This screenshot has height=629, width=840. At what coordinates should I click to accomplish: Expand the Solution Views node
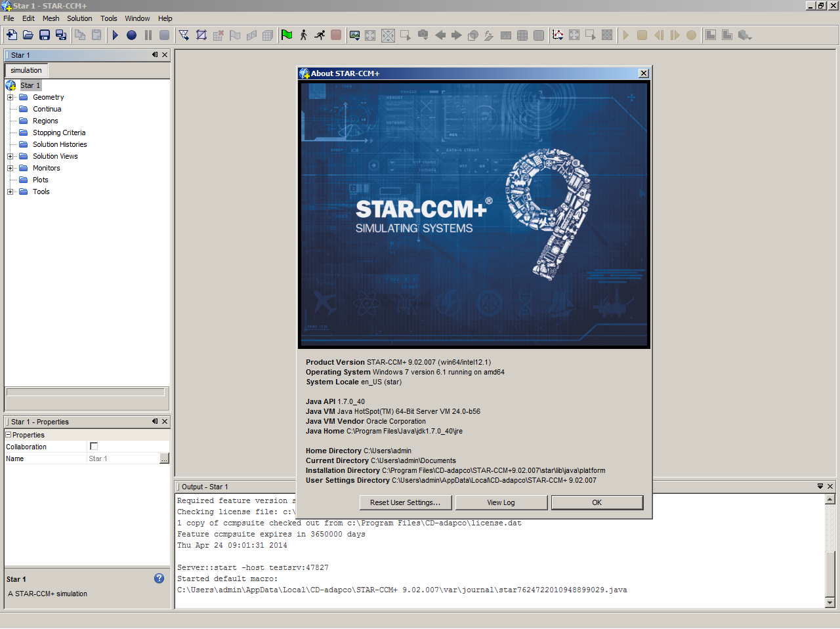coord(10,156)
